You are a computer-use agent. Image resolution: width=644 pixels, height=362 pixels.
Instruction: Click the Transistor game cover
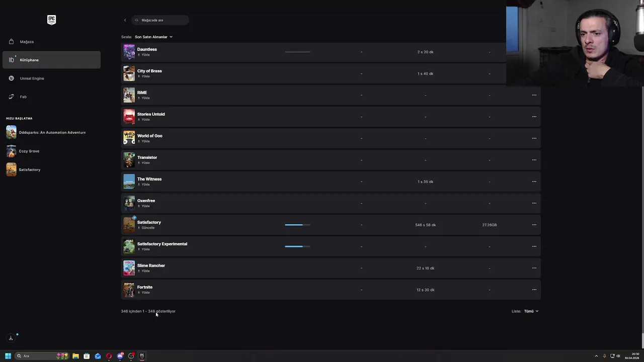tap(129, 160)
